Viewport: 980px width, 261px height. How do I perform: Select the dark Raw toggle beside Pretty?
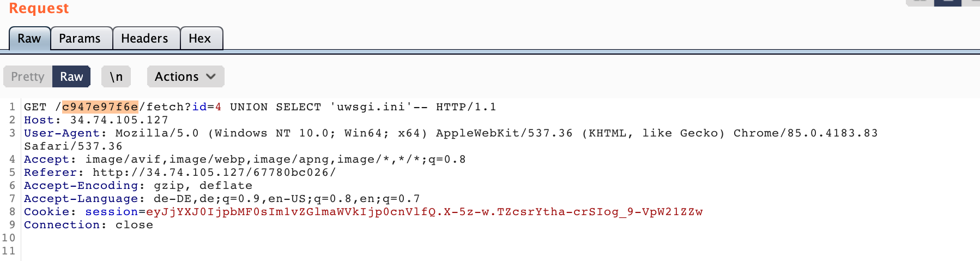(71, 77)
